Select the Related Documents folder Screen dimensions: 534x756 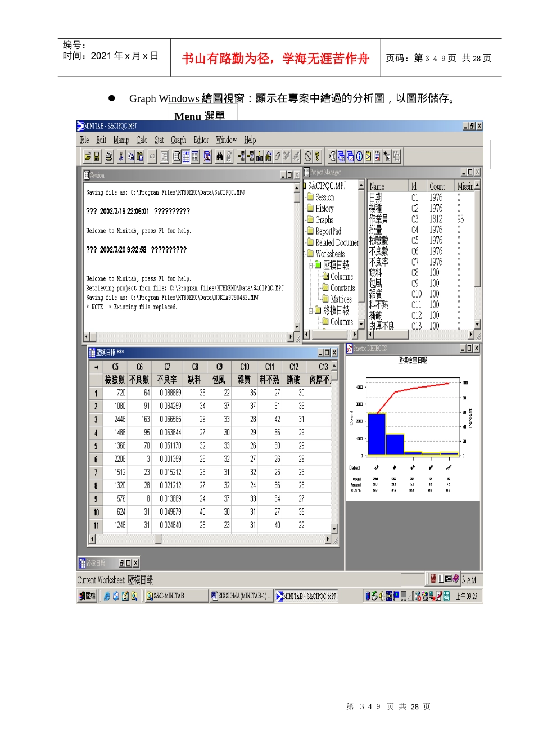point(333,242)
